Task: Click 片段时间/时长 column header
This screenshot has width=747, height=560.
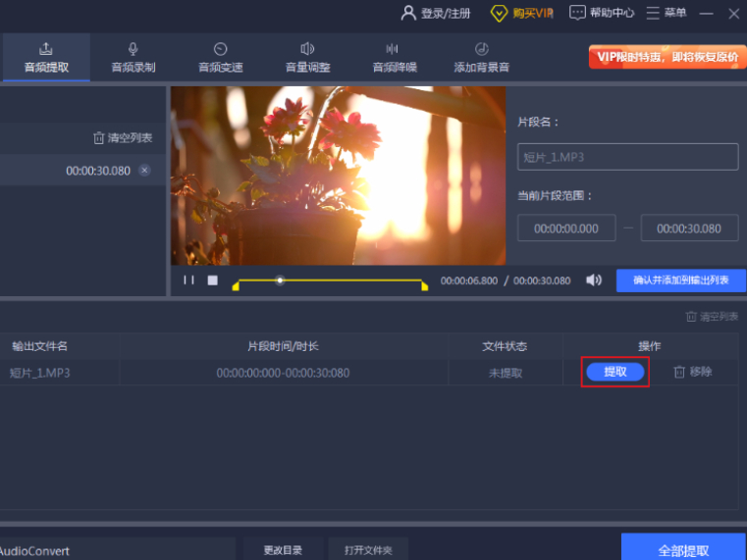Action: click(283, 346)
